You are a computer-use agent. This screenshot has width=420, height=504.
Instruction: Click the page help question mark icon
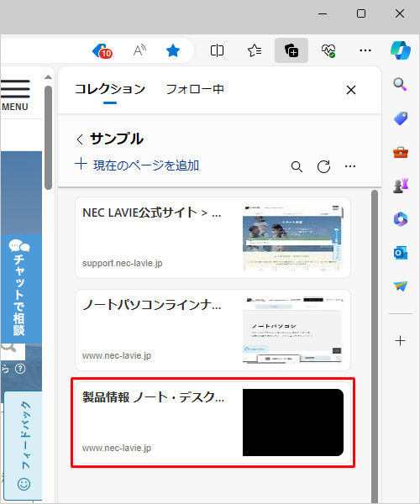pyautogui.click(x=20, y=369)
